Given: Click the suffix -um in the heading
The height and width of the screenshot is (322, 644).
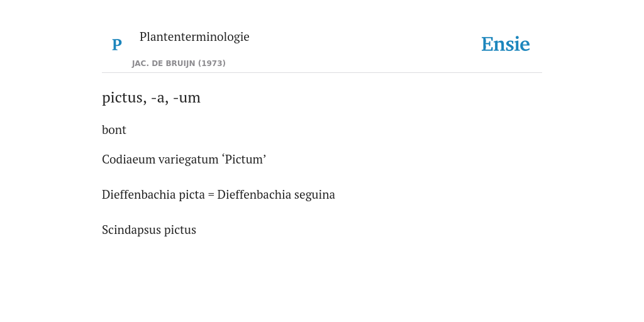Looking at the screenshot, I should [x=187, y=98].
